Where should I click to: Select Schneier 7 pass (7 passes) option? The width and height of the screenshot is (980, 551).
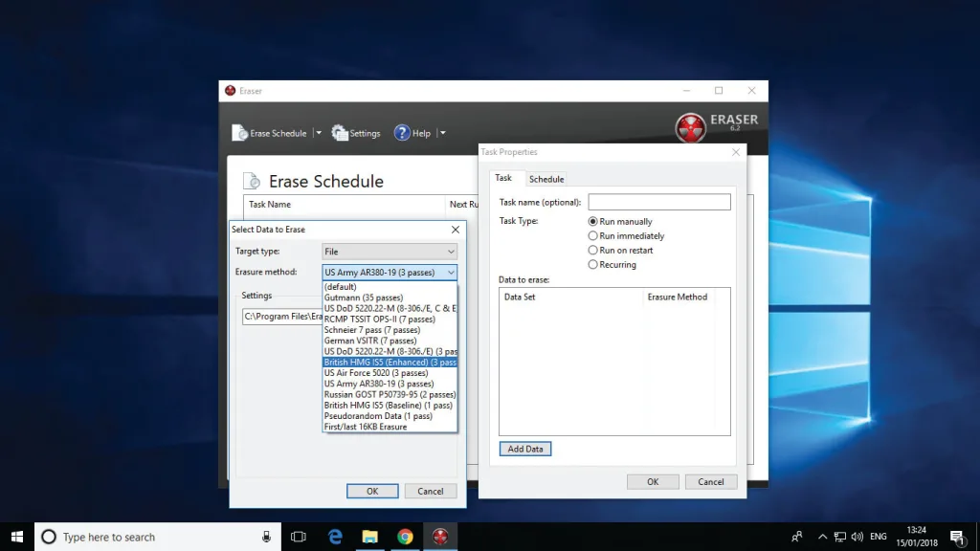click(390, 330)
